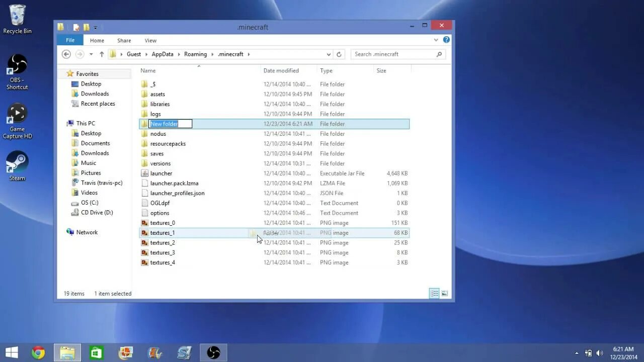Select the textures_4 file row

tap(274, 262)
